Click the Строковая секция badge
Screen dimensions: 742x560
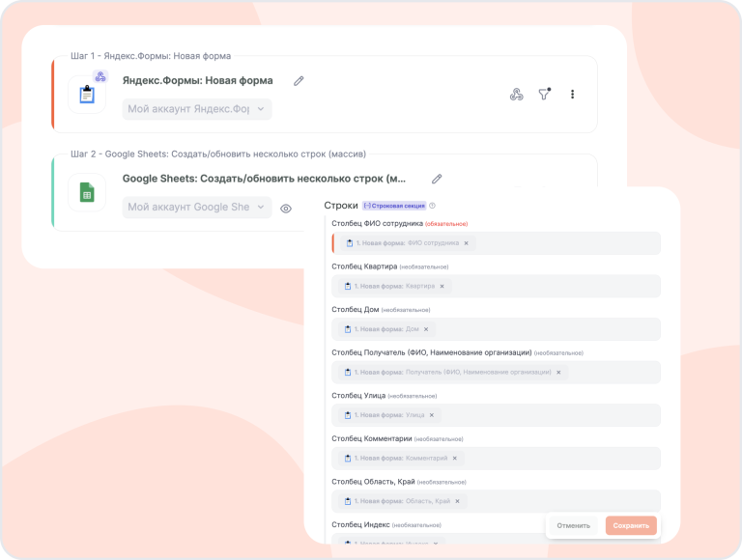394,206
